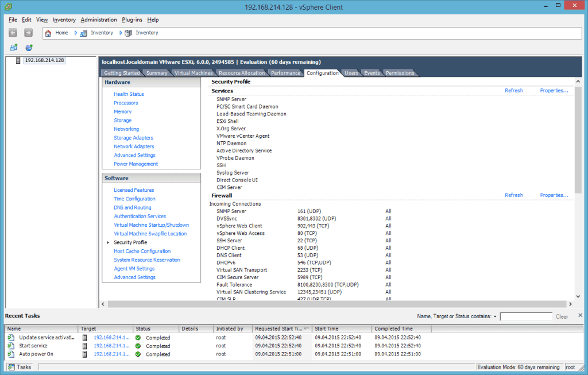Close the Recent Tasks panel with X
The image size is (588, 375).
580,315
